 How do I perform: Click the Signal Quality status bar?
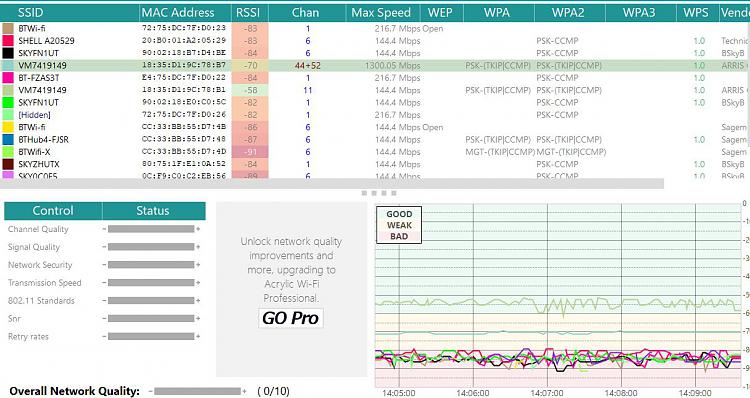coord(151,247)
